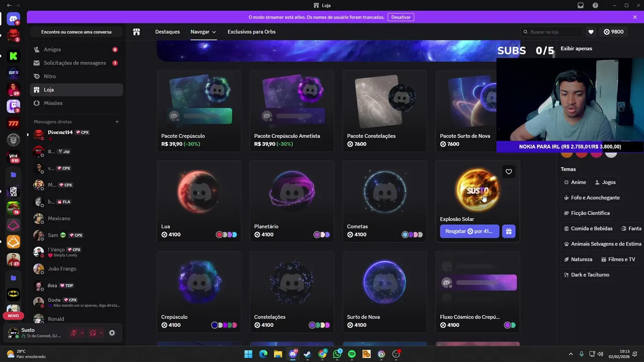Filter by Anime theme
The height and width of the screenshot is (362, 644).
tap(575, 183)
